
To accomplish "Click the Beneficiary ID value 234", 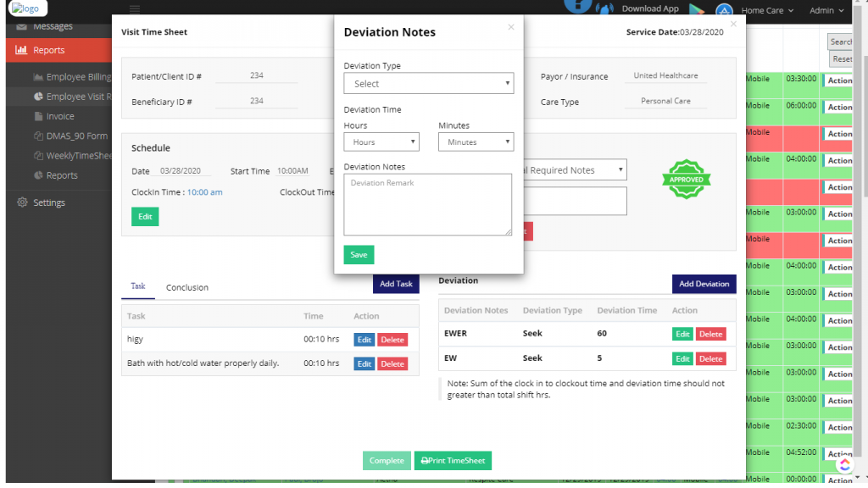I will [x=256, y=102].
